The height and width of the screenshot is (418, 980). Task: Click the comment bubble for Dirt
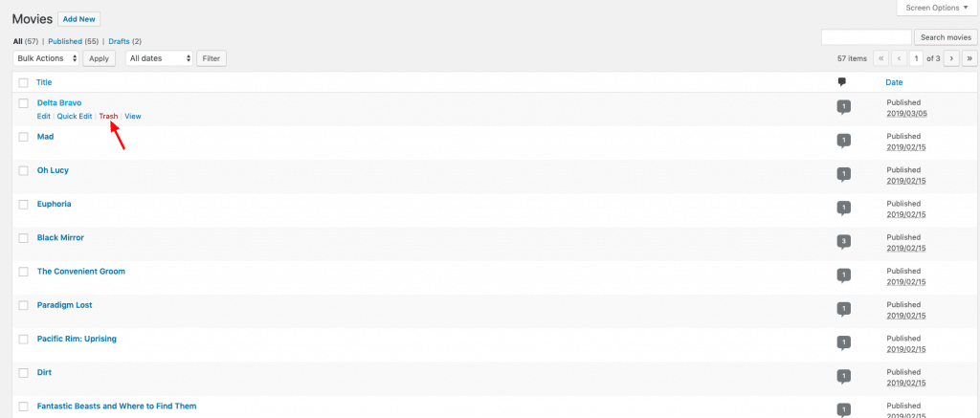[844, 378]
